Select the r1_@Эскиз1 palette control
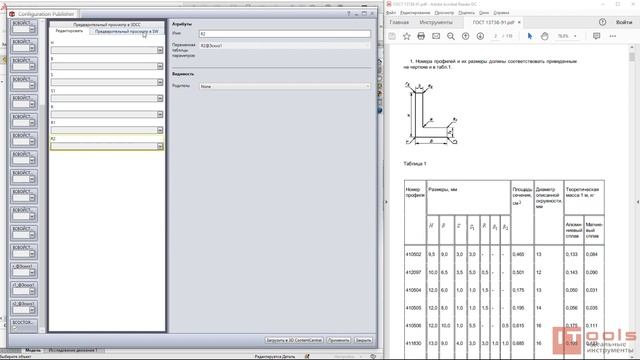The image size is (640, 360). [x=24, y=289]
